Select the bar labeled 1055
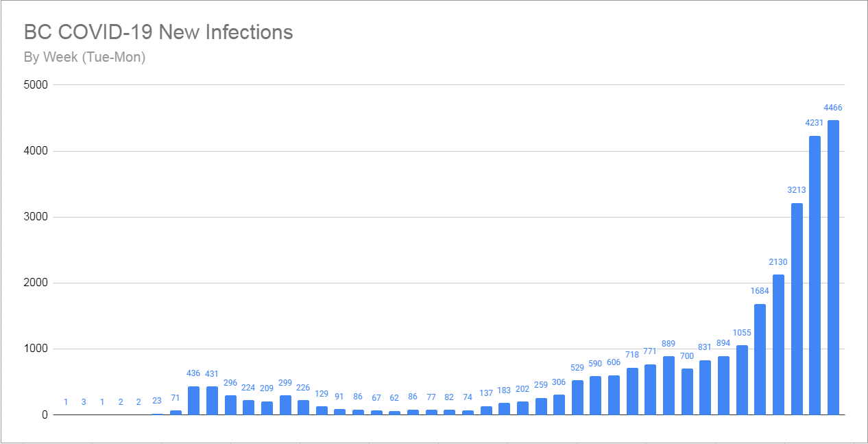This screenshot has width=868, height=444. coord(742,380)
